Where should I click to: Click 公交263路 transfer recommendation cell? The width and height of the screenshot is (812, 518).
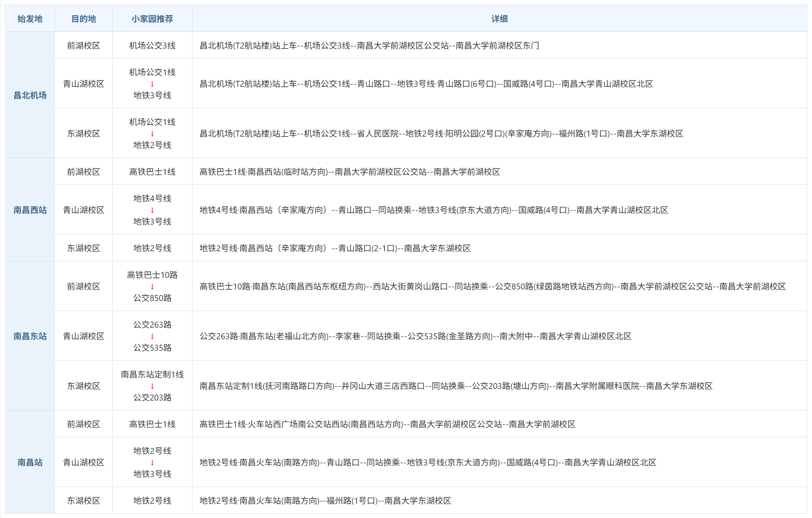[x=152, y=336]
